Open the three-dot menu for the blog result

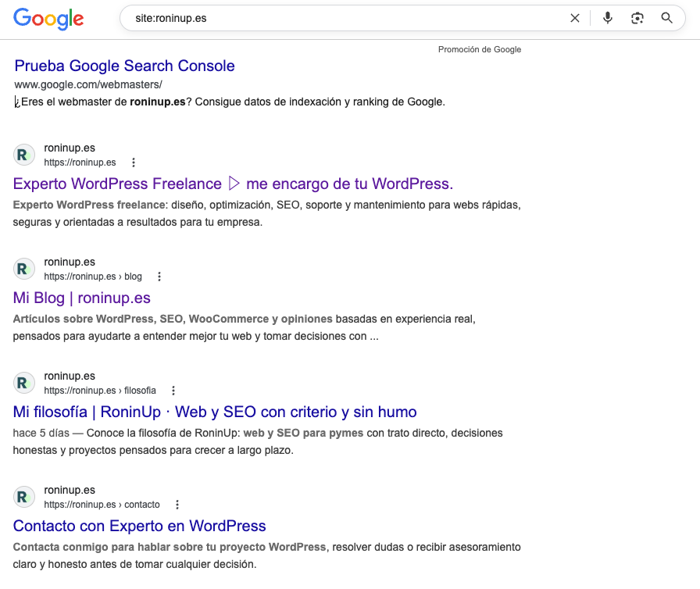(x=159, y=277)
